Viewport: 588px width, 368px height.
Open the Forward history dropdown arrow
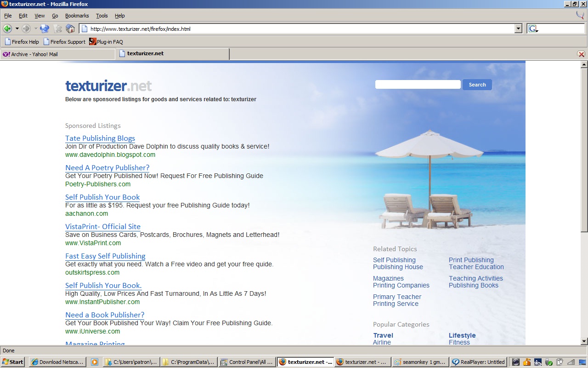[x=36, y=29]
